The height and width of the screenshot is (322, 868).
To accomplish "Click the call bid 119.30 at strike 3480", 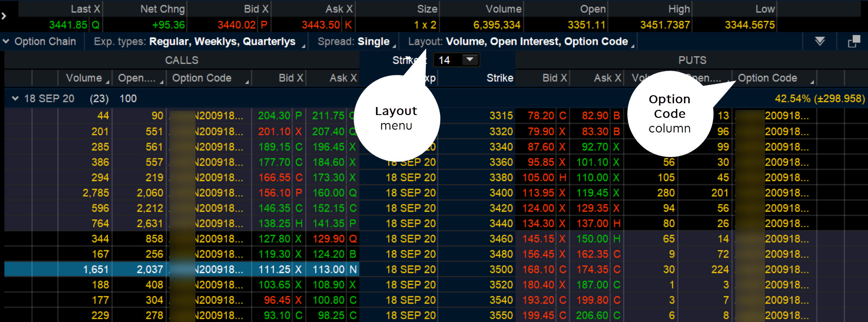I will pyautogui.click(x=274, y=254).
